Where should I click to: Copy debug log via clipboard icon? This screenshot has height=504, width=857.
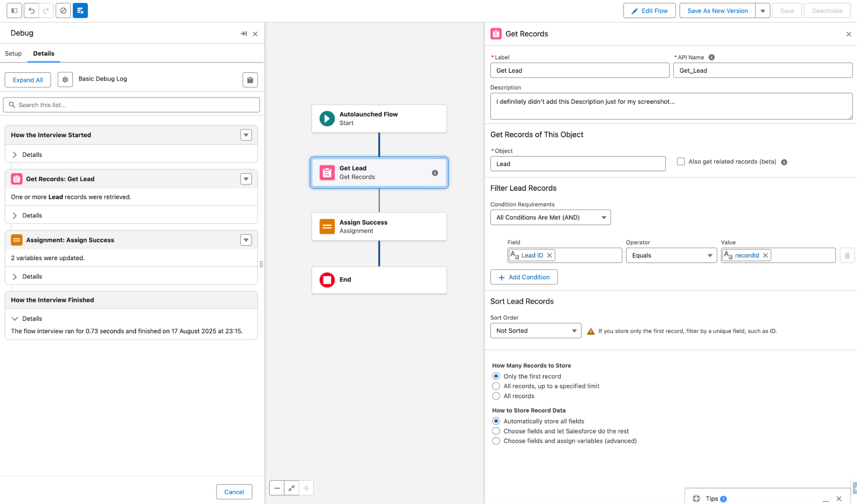click(250, 80)
